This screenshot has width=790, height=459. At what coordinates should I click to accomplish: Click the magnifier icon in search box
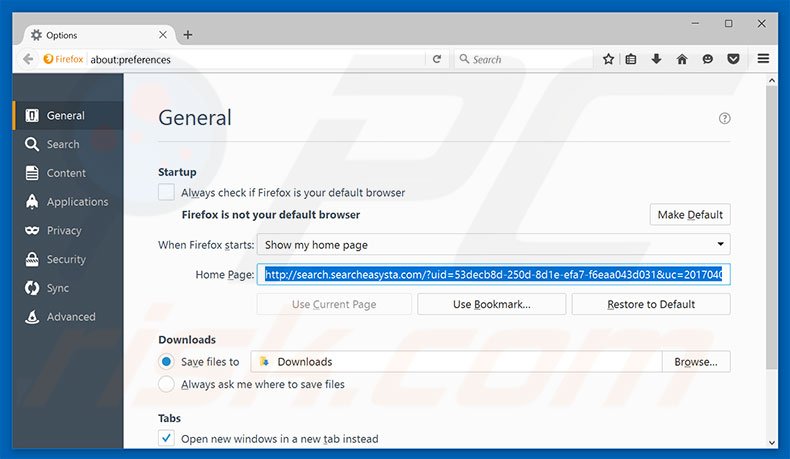(x=464, y=59)
